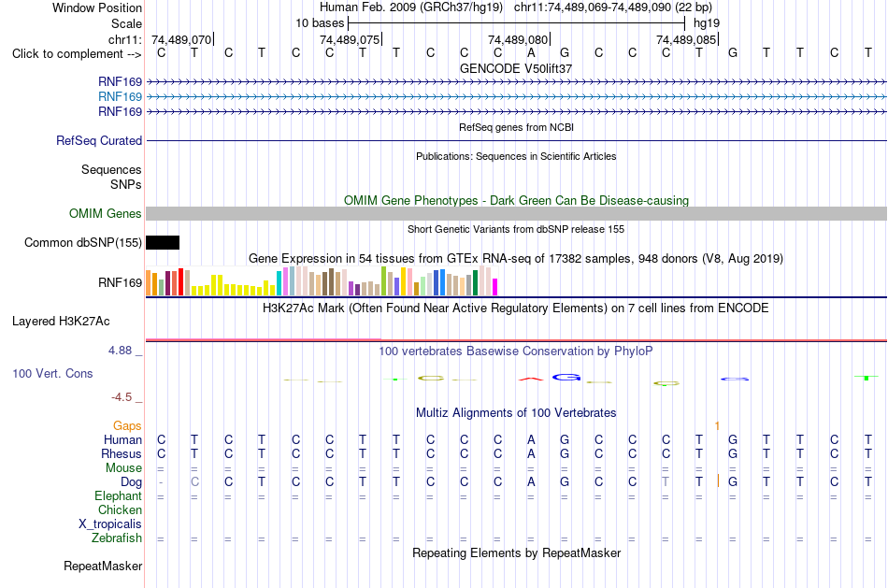Image resolution: width=888 pixels, height=588 pixels.
Task: Select the Human species row label
Action: pyautogui.click(x=122, y=439)
